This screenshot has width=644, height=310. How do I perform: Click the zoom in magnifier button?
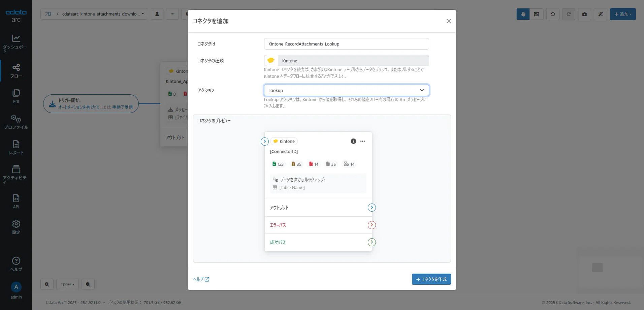coord(47,284)
